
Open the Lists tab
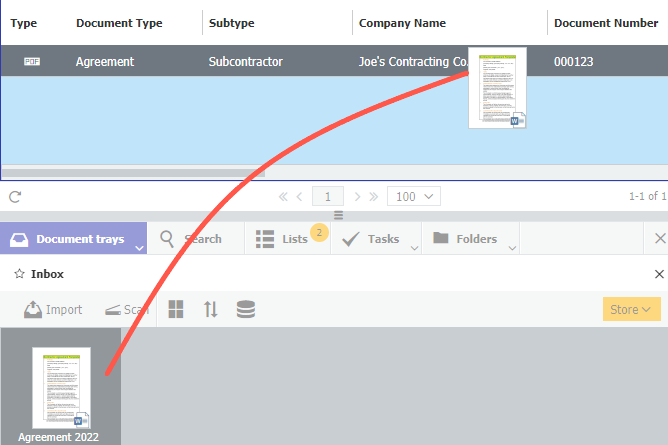pos(284,239)
